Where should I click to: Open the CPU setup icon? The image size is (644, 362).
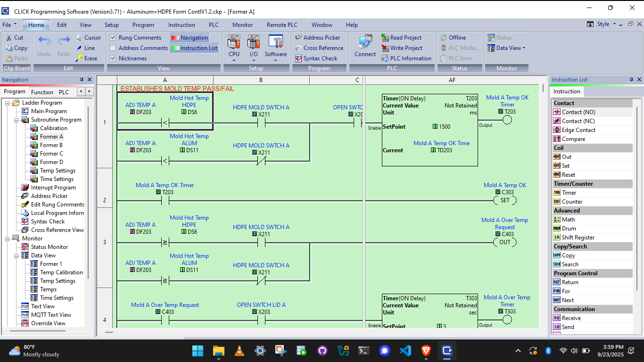coord(234,46)
